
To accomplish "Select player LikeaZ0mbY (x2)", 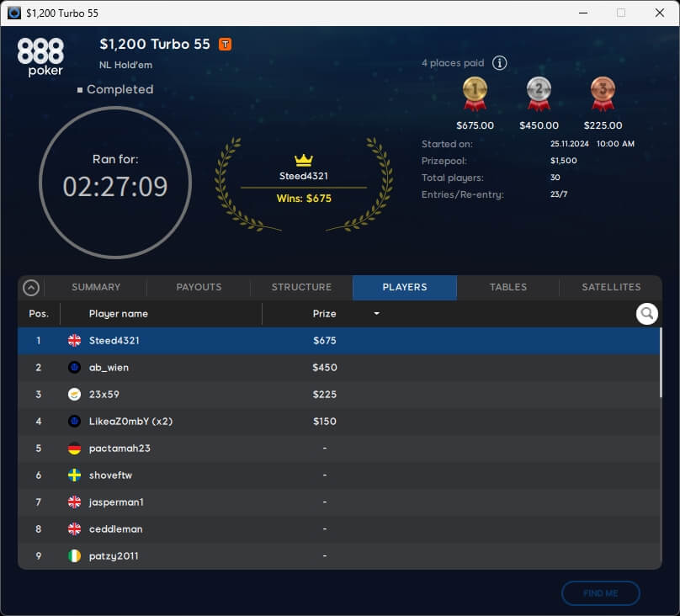I will 338,422.
